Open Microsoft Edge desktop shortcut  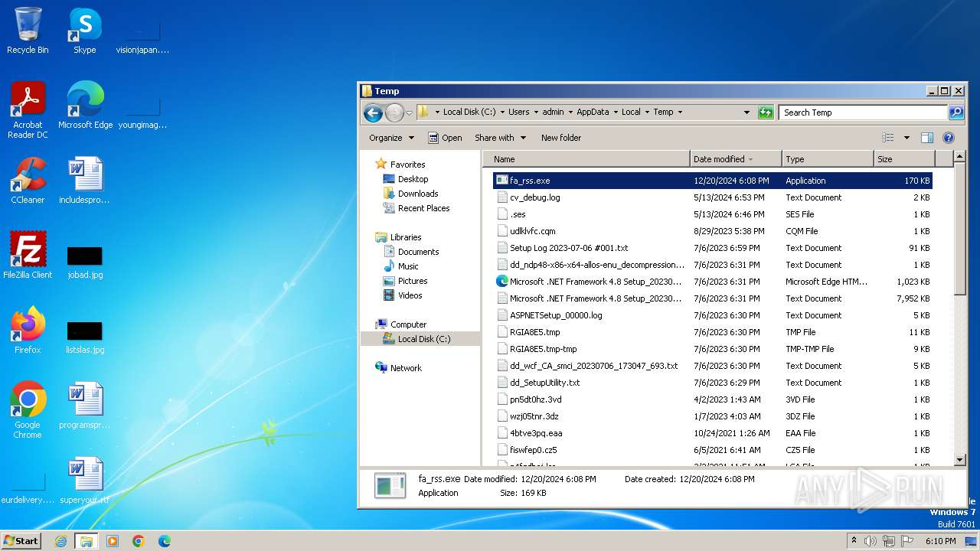(85, 105)
